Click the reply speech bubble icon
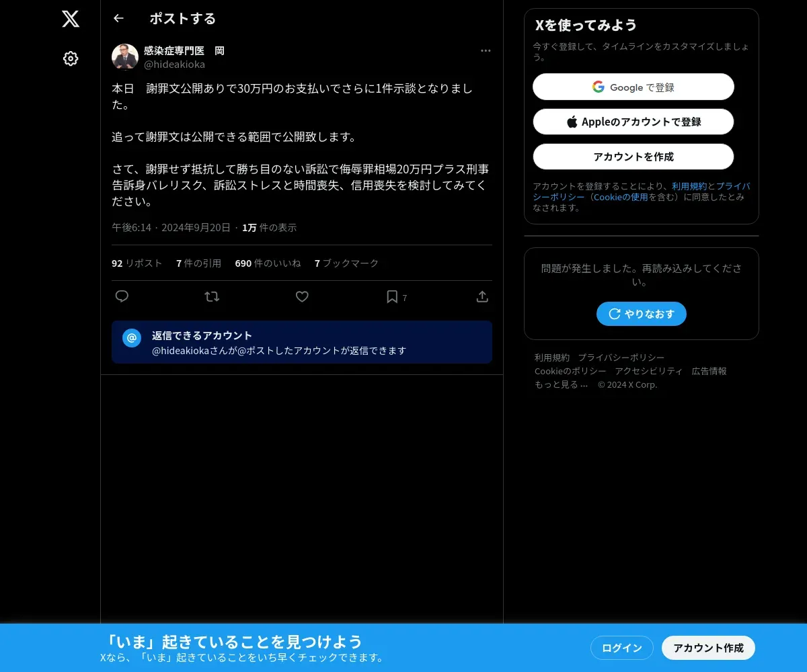The height and width of the screenshot is (672, 807). point(122,296)
